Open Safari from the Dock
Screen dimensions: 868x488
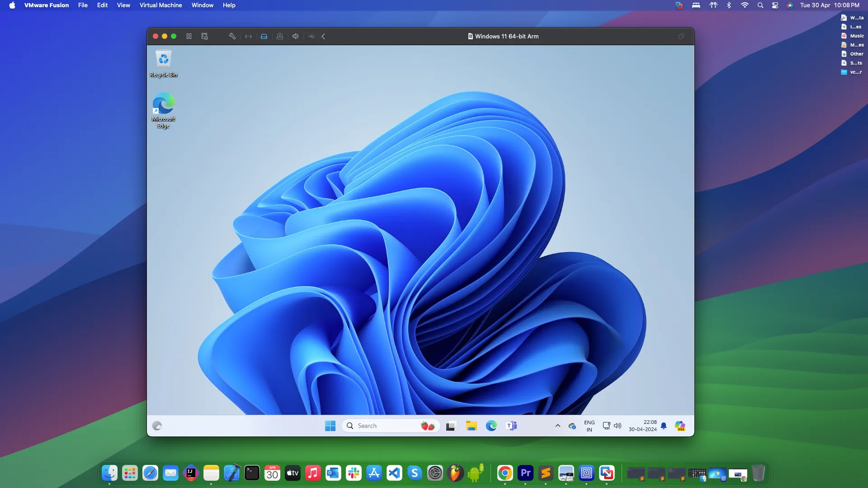[x=150, y=473]
